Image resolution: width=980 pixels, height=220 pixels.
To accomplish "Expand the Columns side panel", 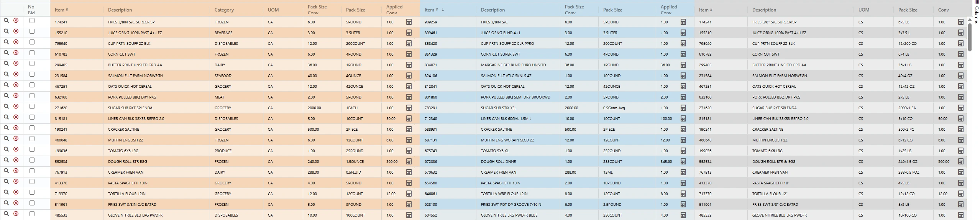I will pos(976,11).
